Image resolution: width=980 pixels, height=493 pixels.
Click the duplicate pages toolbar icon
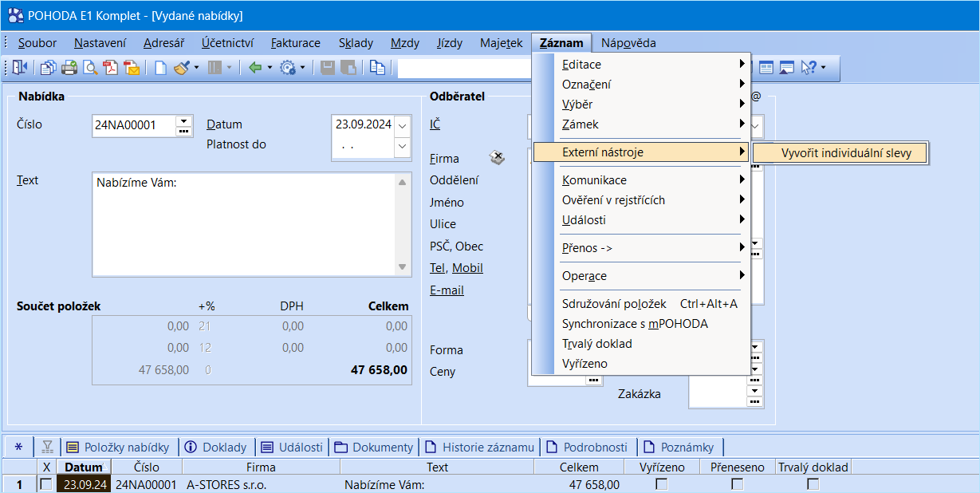(377, 69)
